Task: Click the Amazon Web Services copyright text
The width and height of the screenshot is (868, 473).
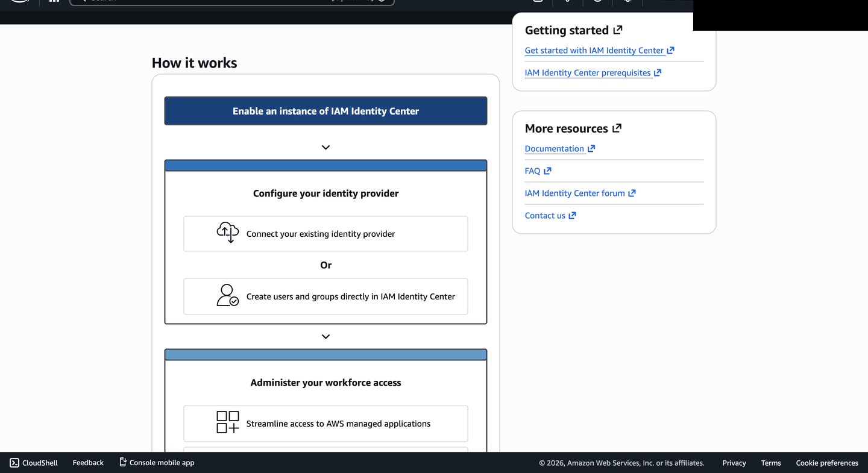Action: (x=621, y=463)
